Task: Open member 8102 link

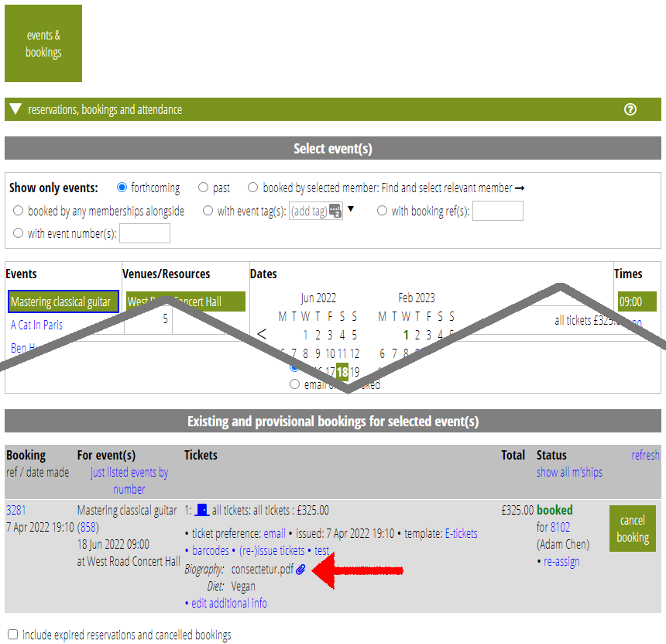Action: [x=560, y=527]
